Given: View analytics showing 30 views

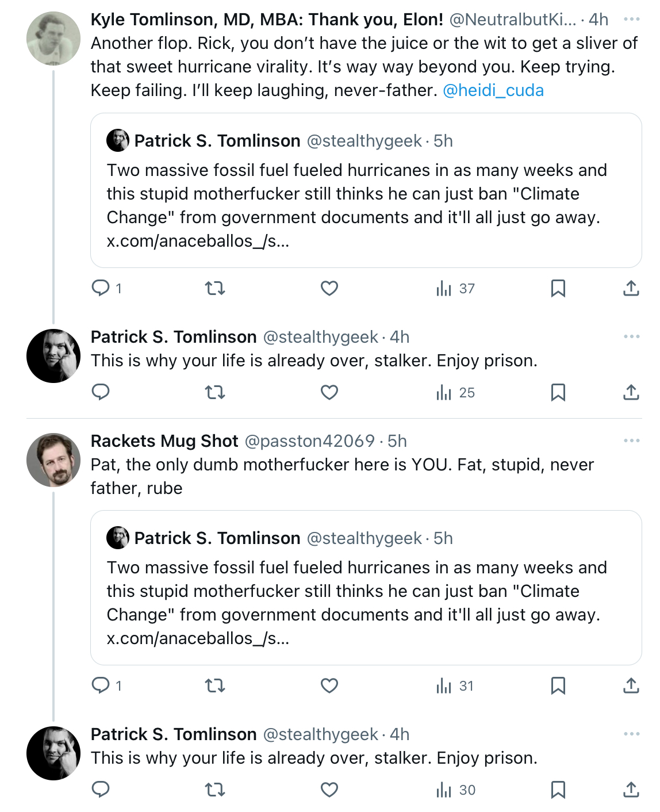Looking at the screenshot, I should pyautogui.click(x=455, y=790).
